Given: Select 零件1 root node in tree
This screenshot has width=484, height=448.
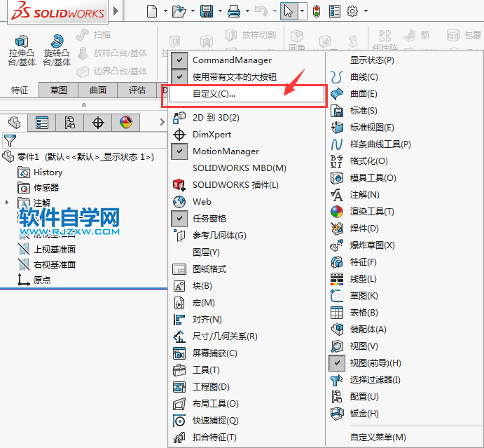Looking at the screenshot, I should click(x=78, y=157).
